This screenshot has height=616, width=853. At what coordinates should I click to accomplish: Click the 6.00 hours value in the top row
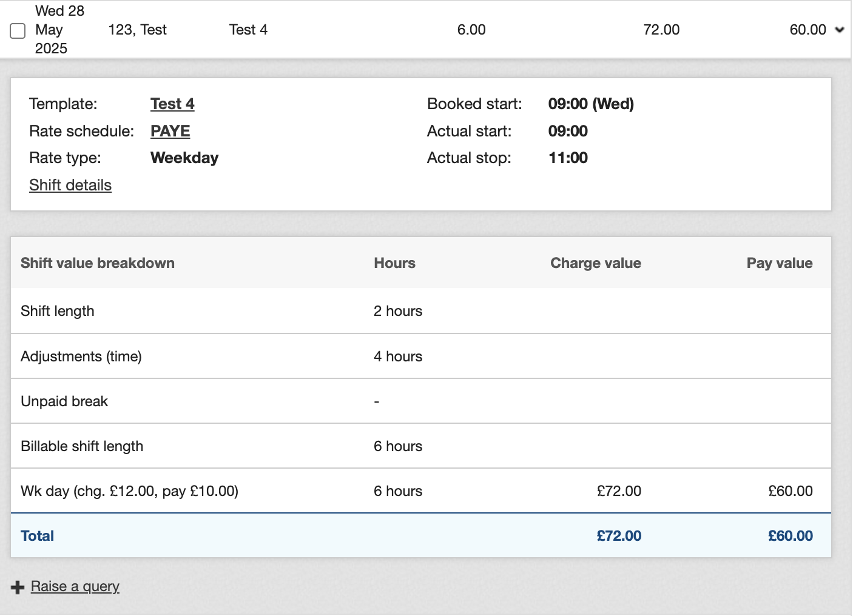471,30
